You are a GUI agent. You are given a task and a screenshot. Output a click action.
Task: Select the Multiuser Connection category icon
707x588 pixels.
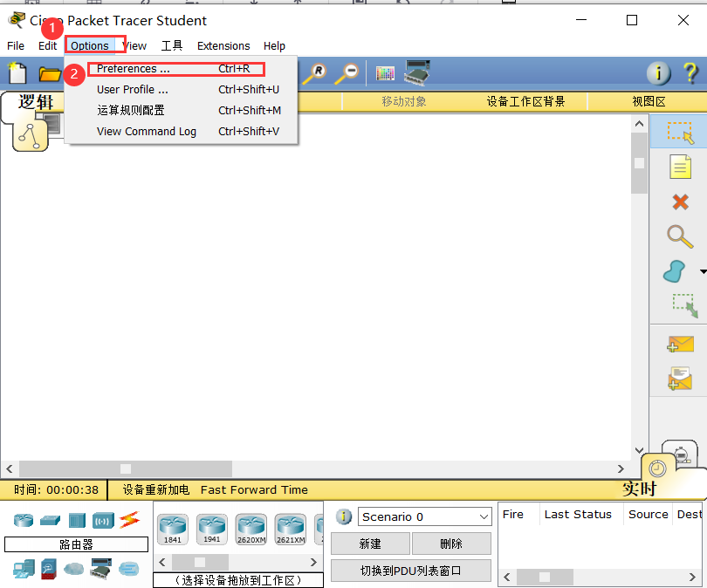[129, 569]
